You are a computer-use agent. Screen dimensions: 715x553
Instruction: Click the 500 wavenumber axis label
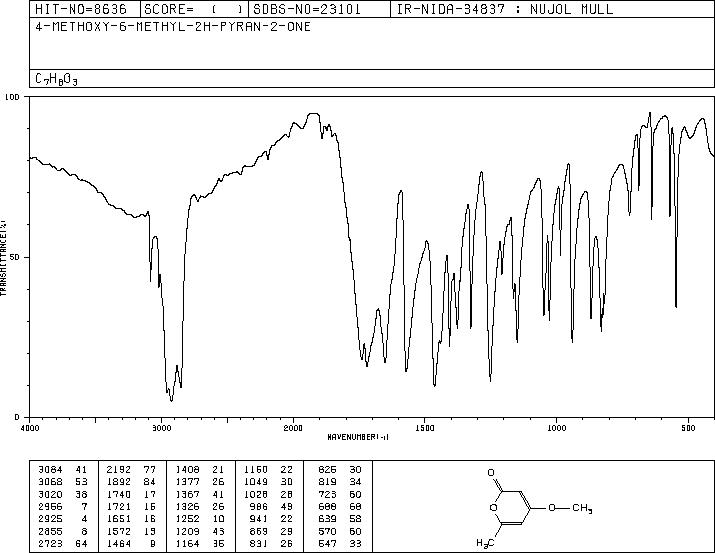click(688, 428)
